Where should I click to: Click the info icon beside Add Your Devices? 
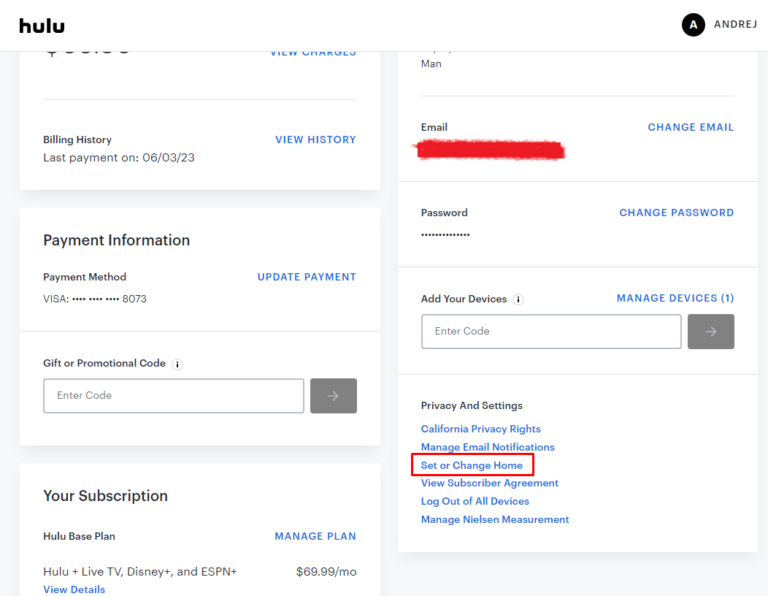pyautogui.click(x=519, y=299)
